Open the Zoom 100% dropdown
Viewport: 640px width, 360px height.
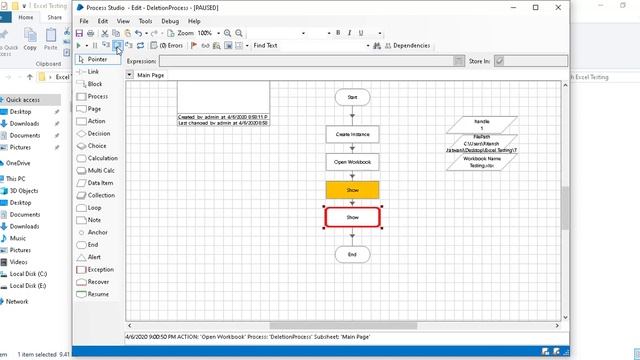[218, 33]
